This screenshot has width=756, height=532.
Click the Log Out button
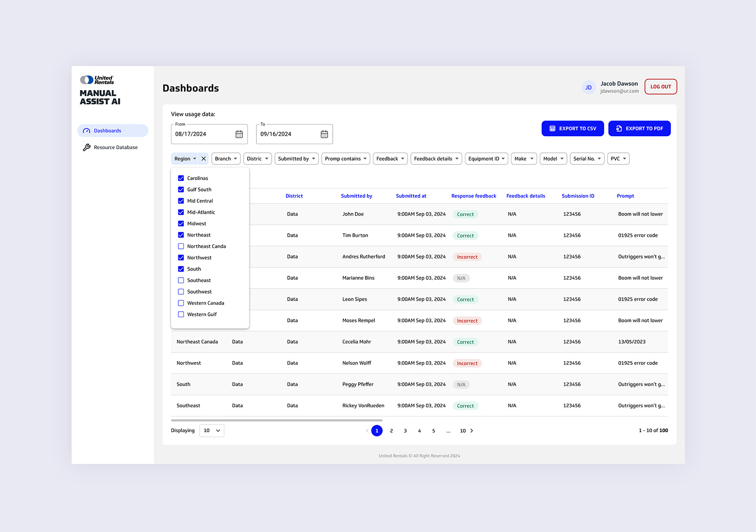point(660,87)
